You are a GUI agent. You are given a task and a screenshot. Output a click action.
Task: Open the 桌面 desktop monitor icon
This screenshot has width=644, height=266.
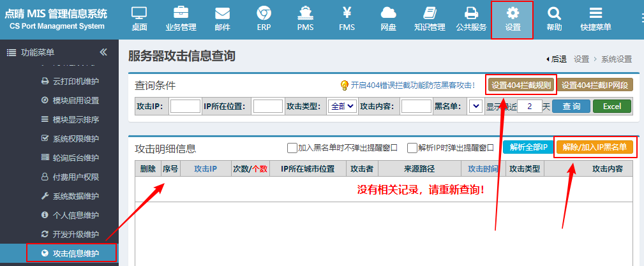(x=139, y=13)
